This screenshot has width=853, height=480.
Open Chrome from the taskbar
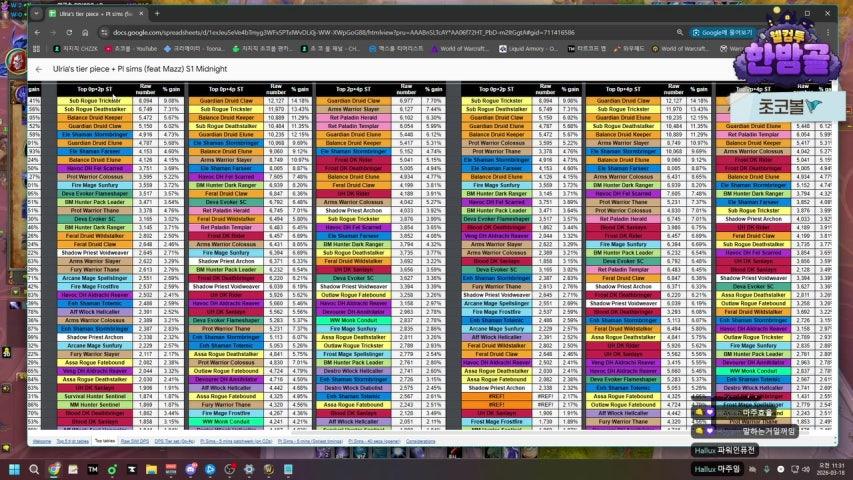(54, 469)
